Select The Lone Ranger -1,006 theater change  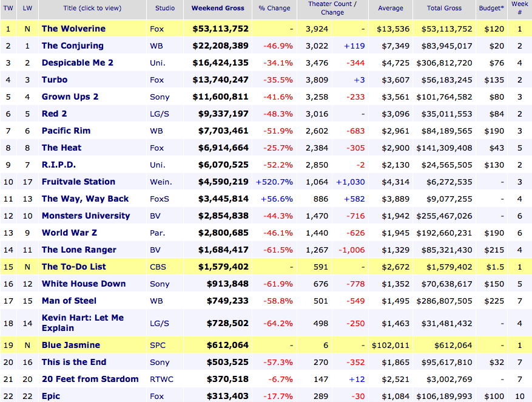click(x=351, y=250)
